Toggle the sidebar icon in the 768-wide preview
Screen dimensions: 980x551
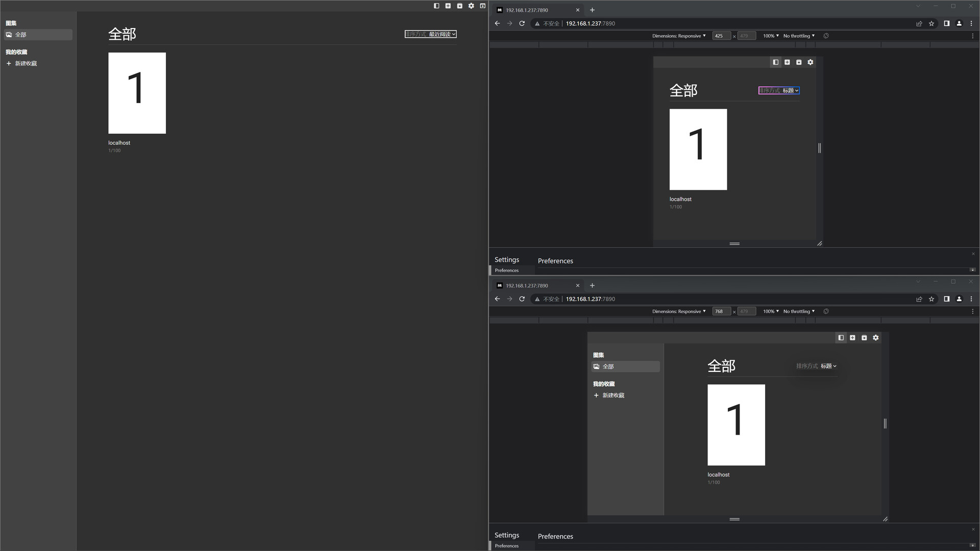click(x=841, y=338)
